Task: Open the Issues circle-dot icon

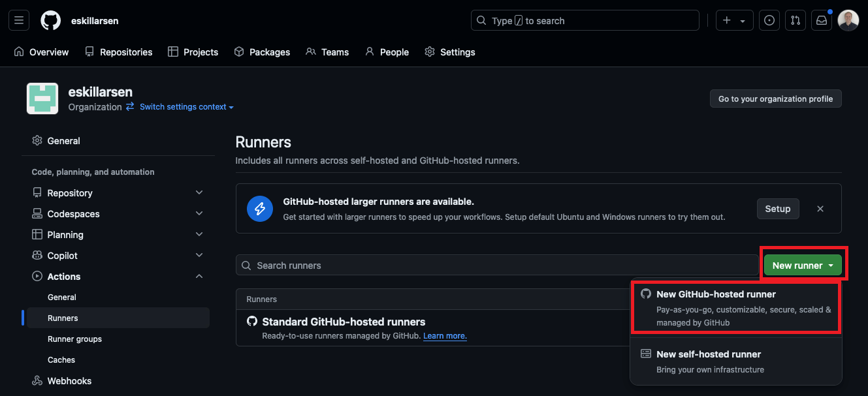Action: click(769, 21)
